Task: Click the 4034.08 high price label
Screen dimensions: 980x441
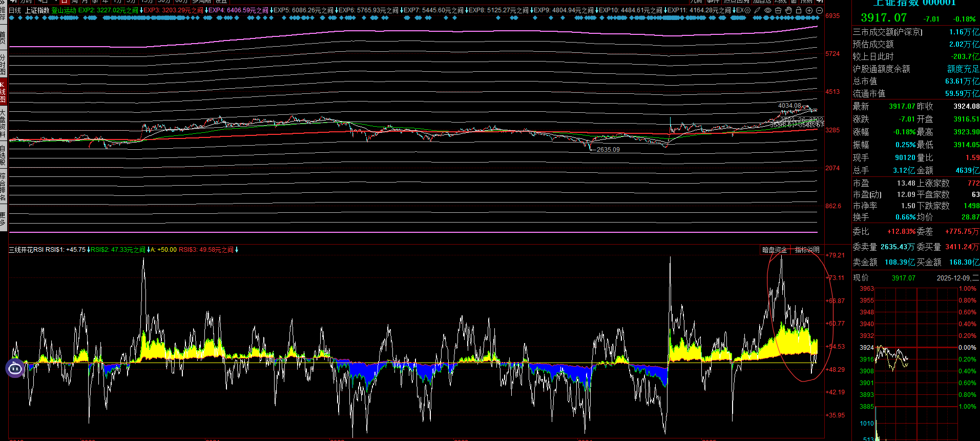Action: pyautogui.click(x=789, y=106)
